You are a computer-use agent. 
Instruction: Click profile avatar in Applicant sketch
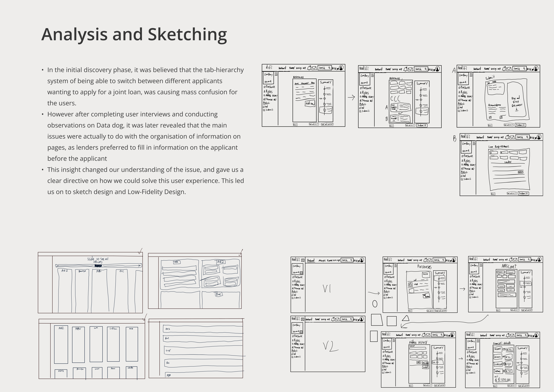coord(539,259)
